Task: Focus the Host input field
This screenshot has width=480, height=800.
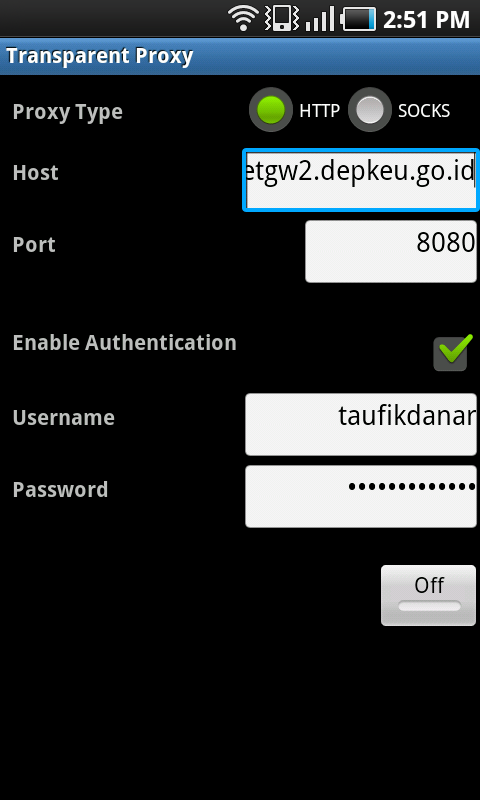Action: coord(361,180)
